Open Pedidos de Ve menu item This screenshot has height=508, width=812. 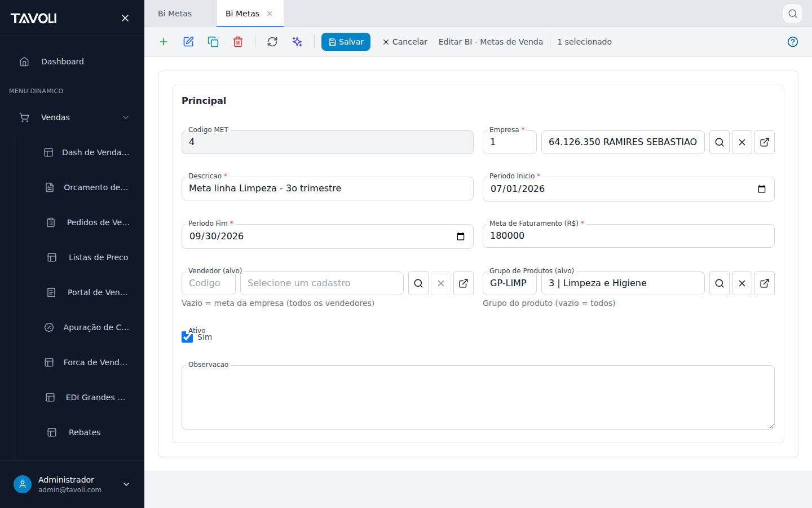pyautogui.click(x=87, y=222)
